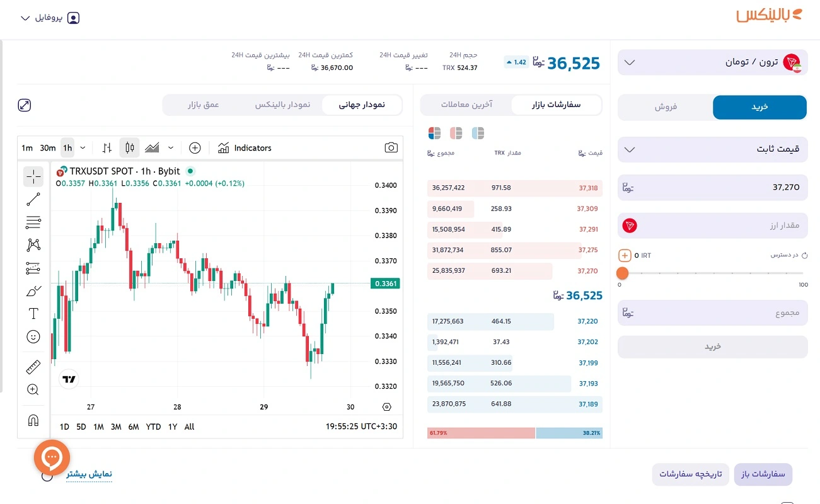Select the candlestick chart style
Screen dimensions: 820x504
(130, 147)
